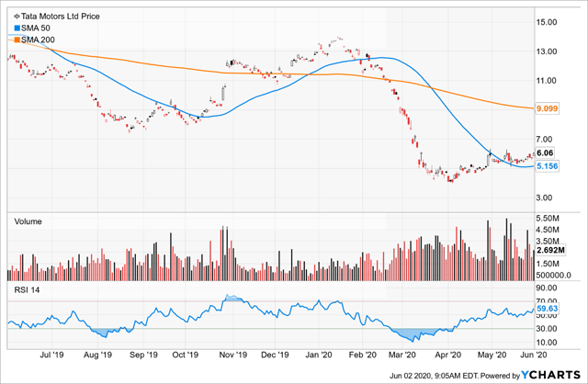Click the 5.50M volume axis label
Image resolution: width=588 pixels, height=384 pixels.
[x=548, y=219]
